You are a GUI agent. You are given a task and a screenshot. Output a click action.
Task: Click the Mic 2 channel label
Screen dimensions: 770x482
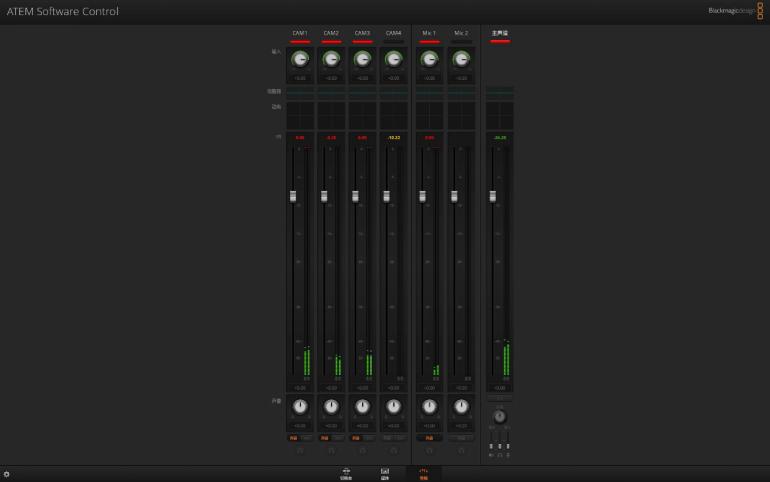click(x=461, y=33)
